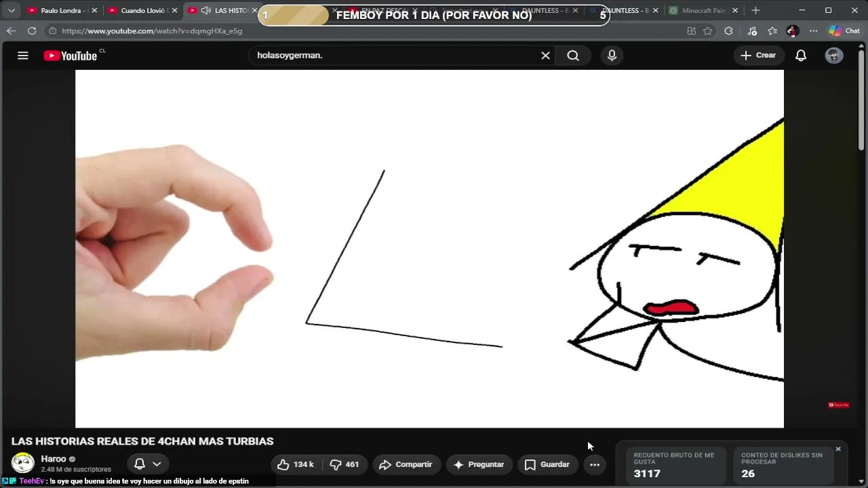The height and width of the screenshot is (488, 868).
Task: Like the video with 134 k likes
Action: (295, 464)
